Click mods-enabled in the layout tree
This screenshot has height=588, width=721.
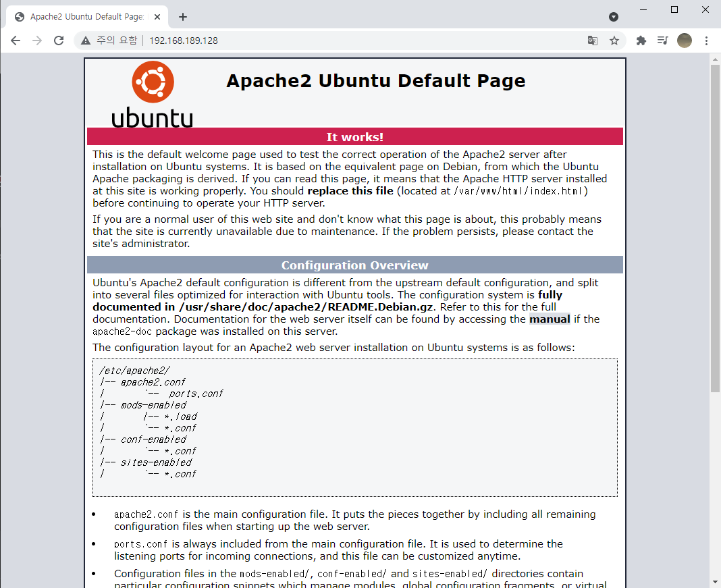(153, 405)
